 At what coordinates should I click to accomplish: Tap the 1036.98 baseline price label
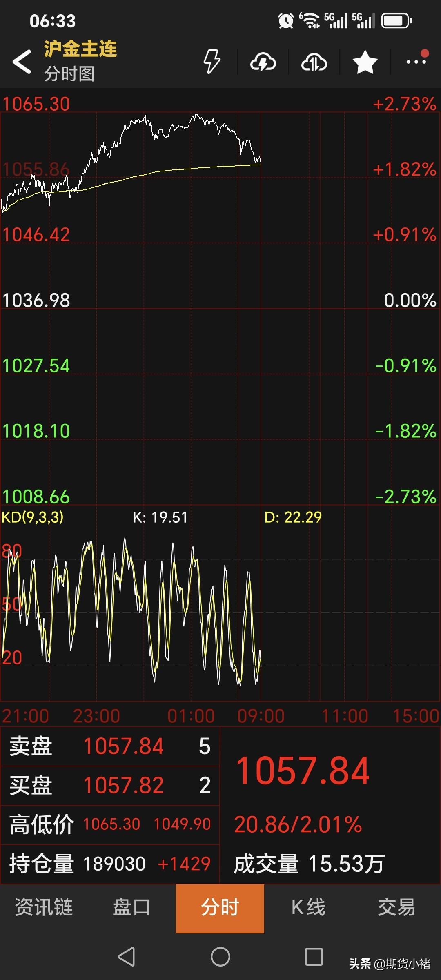pyautogui.click(x=36, y=301)
